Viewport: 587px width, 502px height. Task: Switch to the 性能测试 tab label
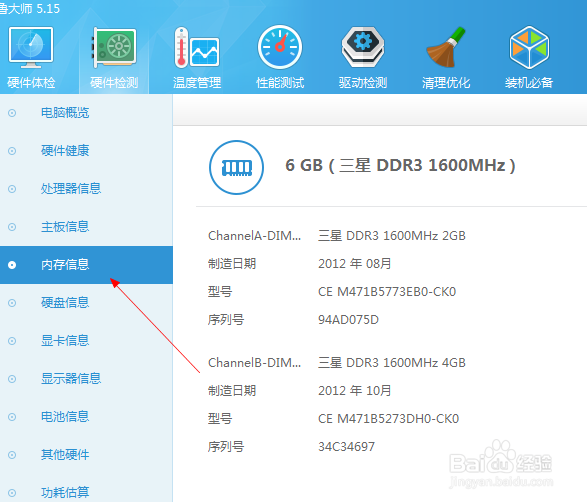(280, 82)
